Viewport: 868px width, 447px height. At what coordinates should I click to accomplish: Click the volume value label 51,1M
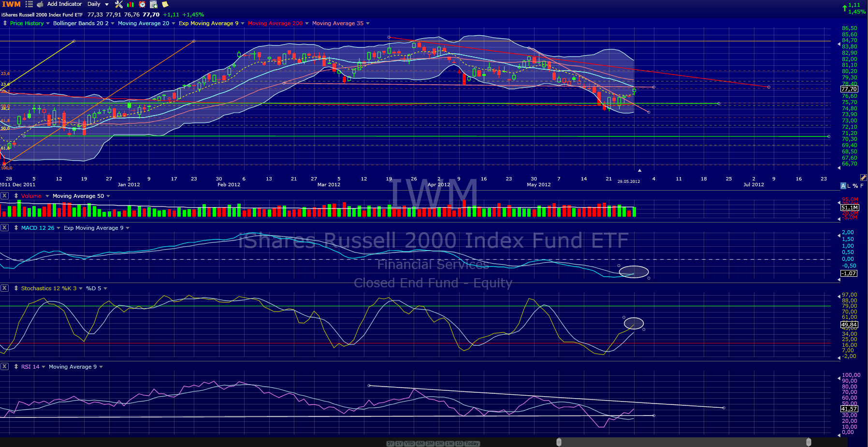[x=849, y=208]
